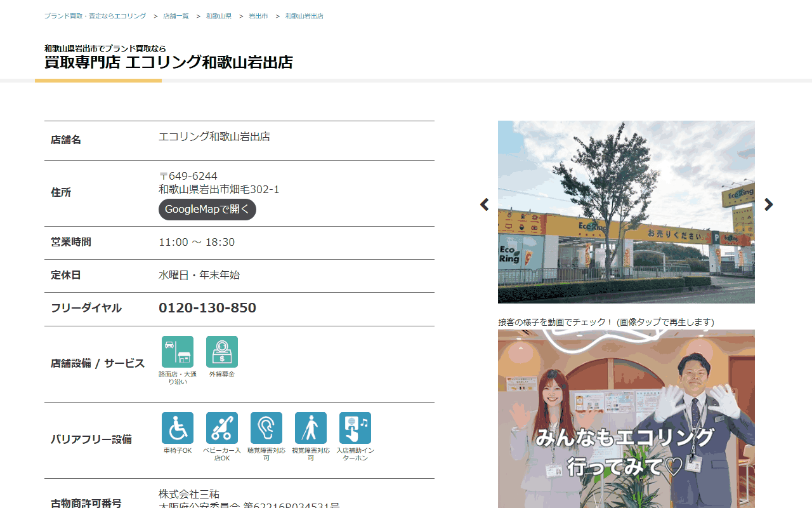
Task: Click the フリーダイヤル row label
Action: point(86,308)
